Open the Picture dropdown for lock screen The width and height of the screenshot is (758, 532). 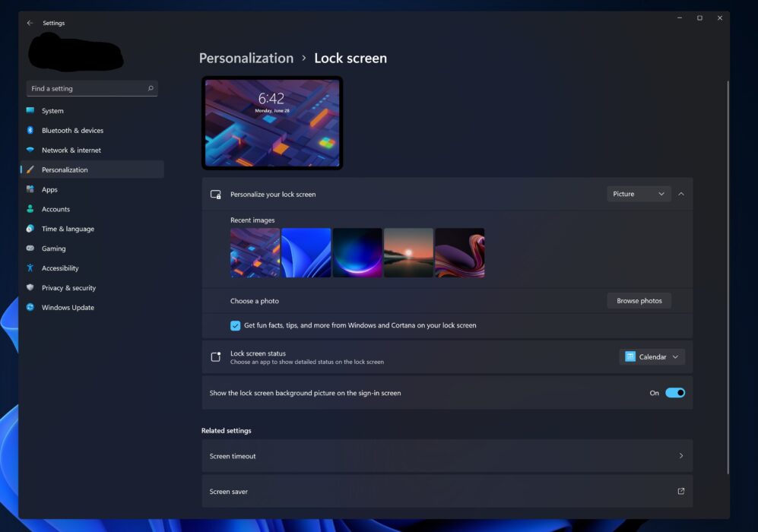click(639, 194)
